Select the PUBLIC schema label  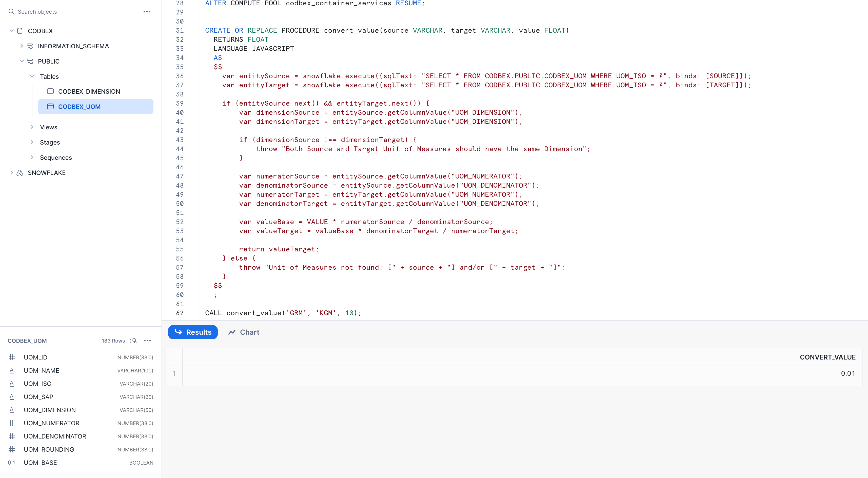point(49,61)
